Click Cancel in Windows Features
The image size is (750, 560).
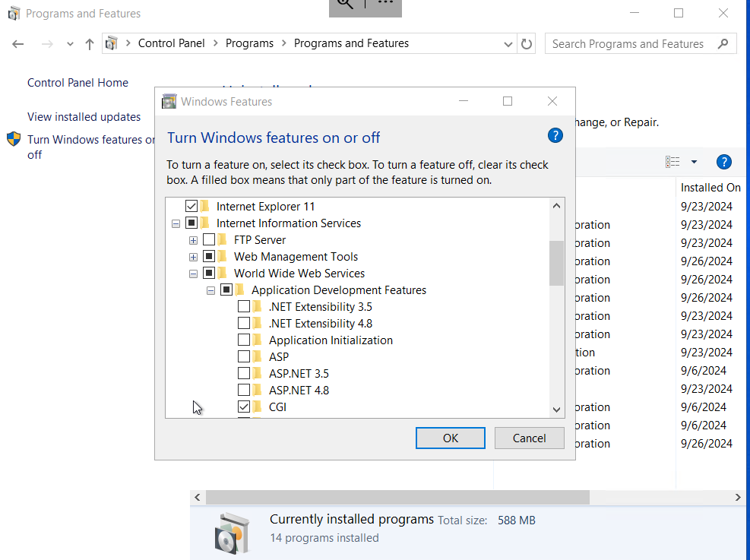coord(529,438)
